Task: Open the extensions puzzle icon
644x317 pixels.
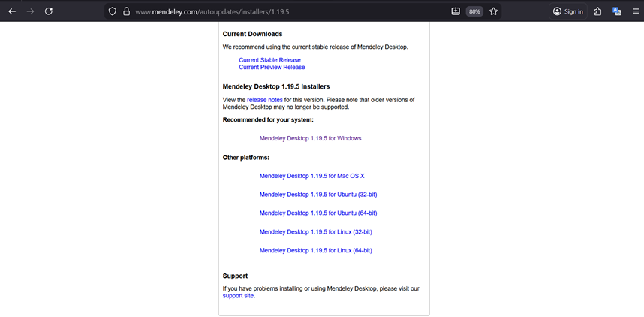Action: click(x=598, y=11)
